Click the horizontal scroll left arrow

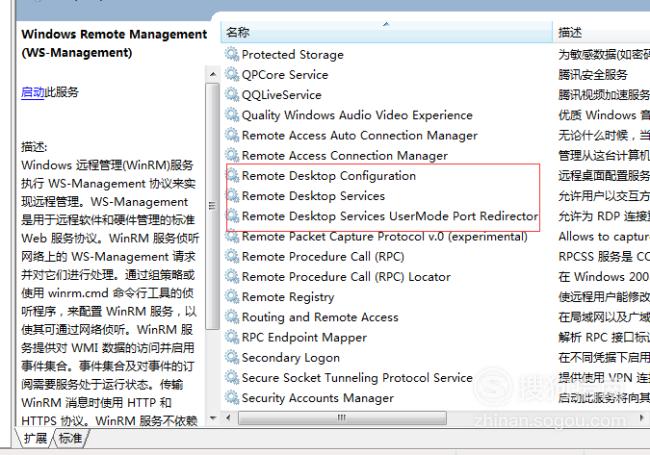[228, 418]
